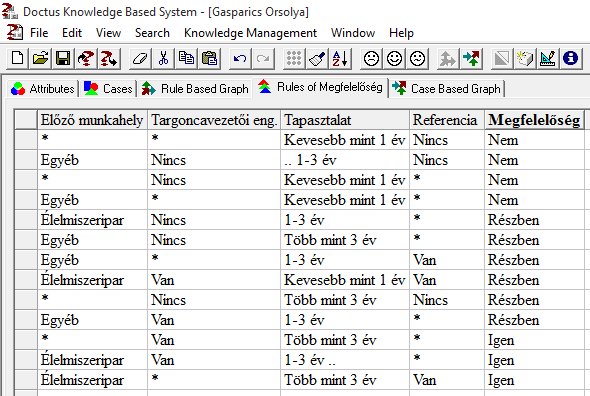Click 'Több mint 3 év' in the Igen, Van row with * Előző munkahely

point(345,340)
